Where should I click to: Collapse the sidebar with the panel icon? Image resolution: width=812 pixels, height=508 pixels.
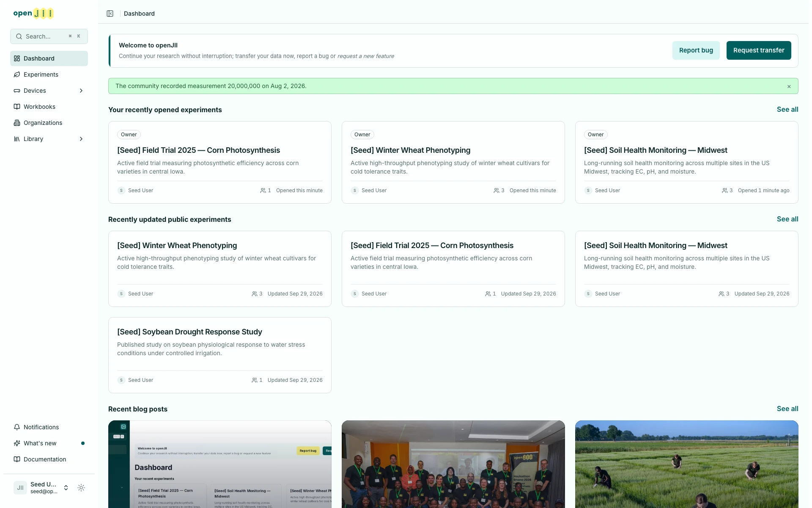[x=110, y=14]
